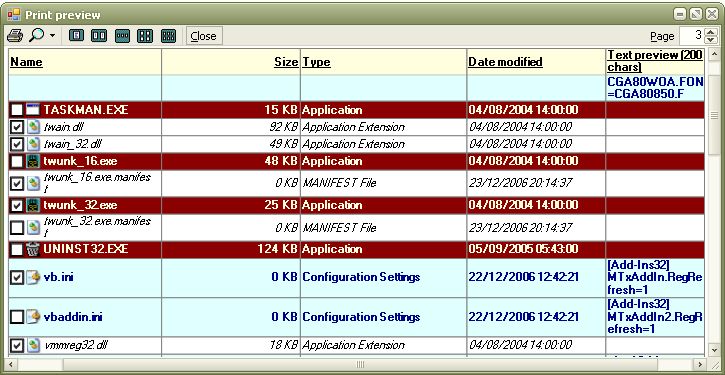Click the twain_32.dll file icon
Screen dimensions: 725x375
tap(33, 144)
